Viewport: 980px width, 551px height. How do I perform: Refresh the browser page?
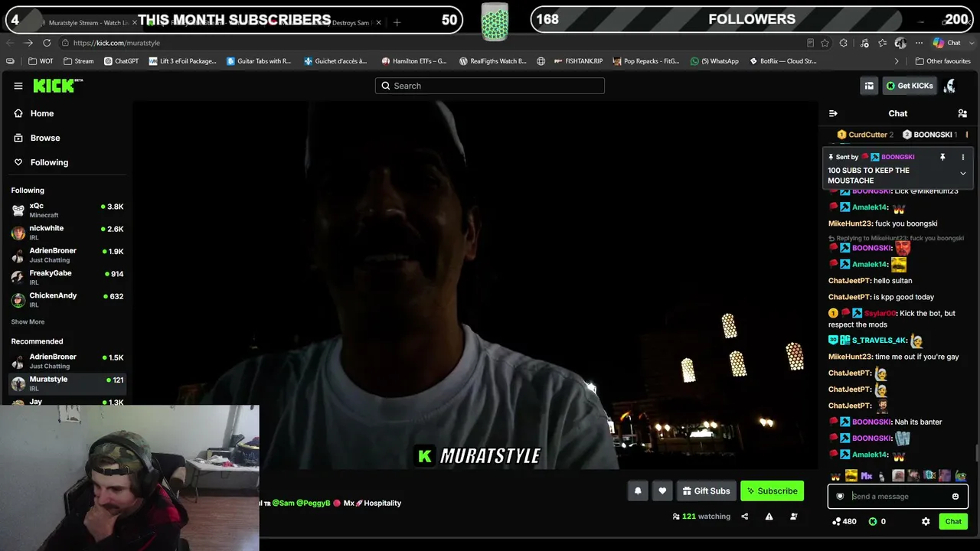coord(47,43)
